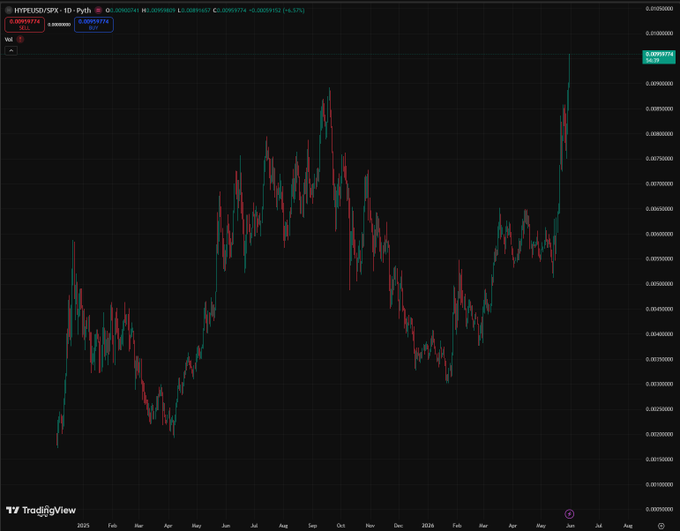680x531 pixels.
Task: Click the purple lightning event marker near Jun
Action: click(x=569, y=514)
